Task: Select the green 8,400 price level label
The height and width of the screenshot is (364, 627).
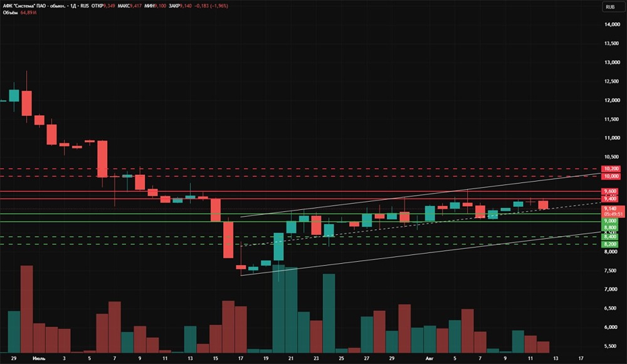Action: pyautogui.click(x=610, y=237)
